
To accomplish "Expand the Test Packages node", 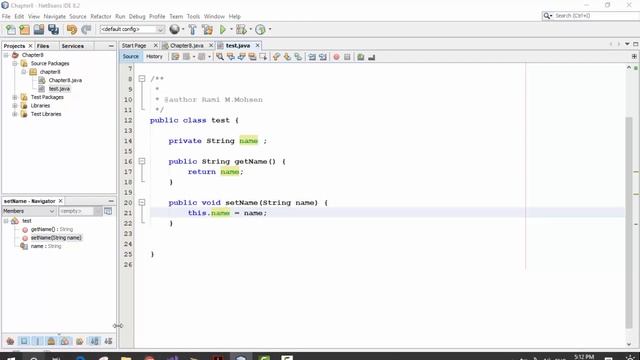I will [x=15, y=97].
